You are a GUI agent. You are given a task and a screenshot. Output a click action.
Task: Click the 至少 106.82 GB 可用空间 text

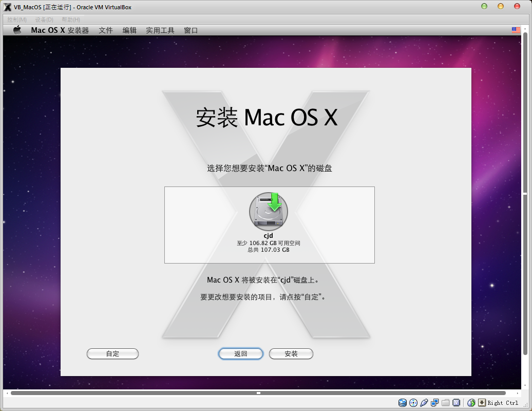coord(269,243)
